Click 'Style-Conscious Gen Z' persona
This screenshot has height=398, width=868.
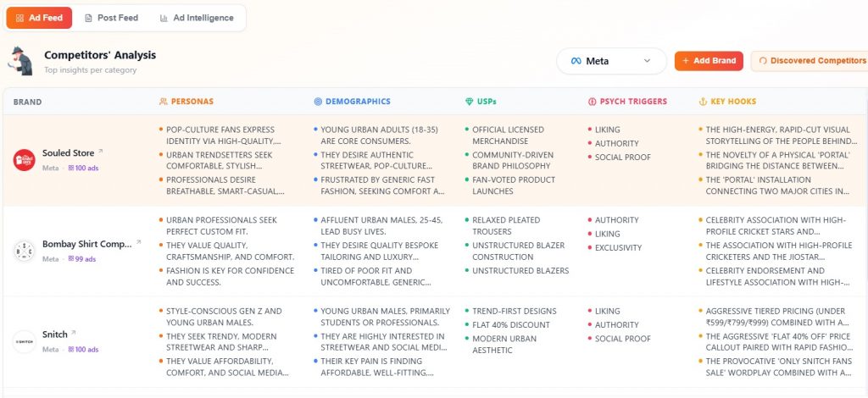pyautogui.click(x=224, y=317)
